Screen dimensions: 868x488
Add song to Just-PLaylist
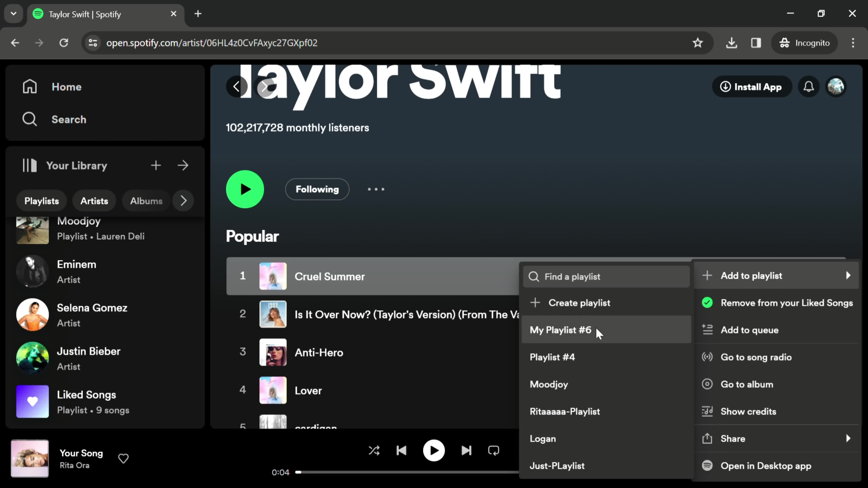click(606, 466)
